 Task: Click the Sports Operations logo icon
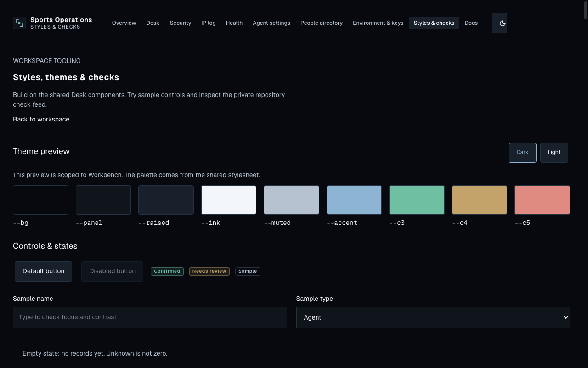19,23
